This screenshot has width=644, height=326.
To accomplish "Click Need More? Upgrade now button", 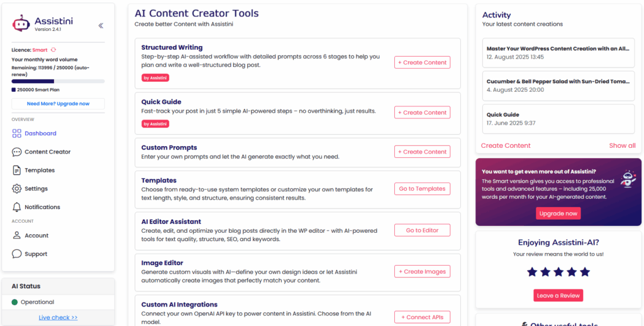I will click(58, 104).
